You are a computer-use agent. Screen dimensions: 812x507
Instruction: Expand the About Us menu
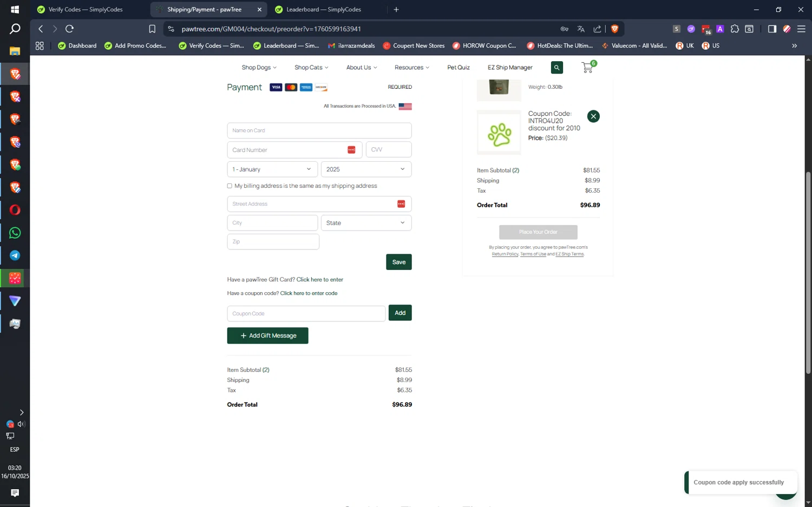[362, 68]
